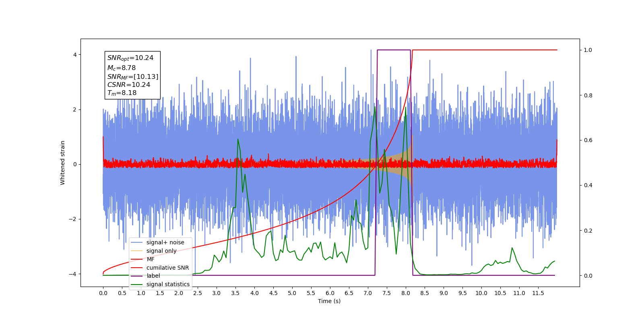Click the SNRMF=[10.13] annotation text

pos(133,76)
